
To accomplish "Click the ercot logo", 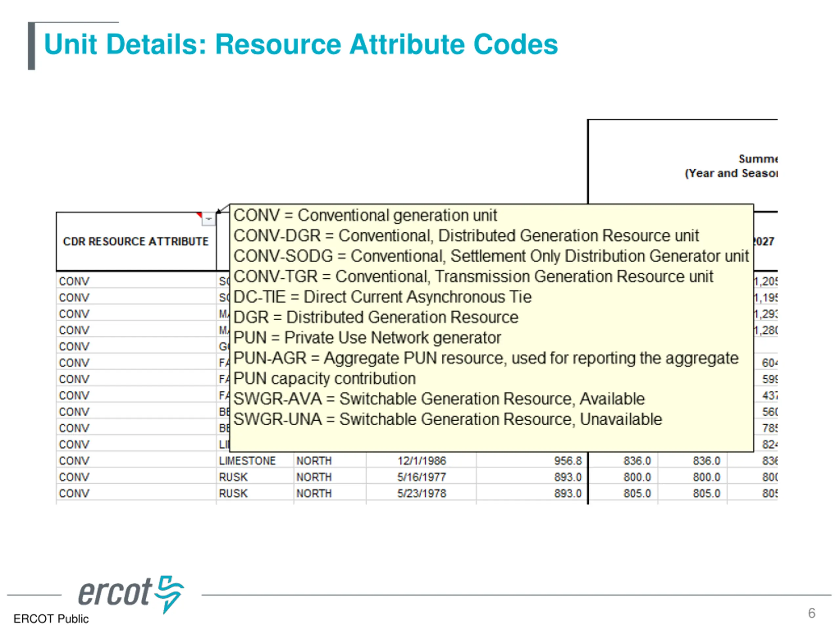I will [x=131, y=594].
